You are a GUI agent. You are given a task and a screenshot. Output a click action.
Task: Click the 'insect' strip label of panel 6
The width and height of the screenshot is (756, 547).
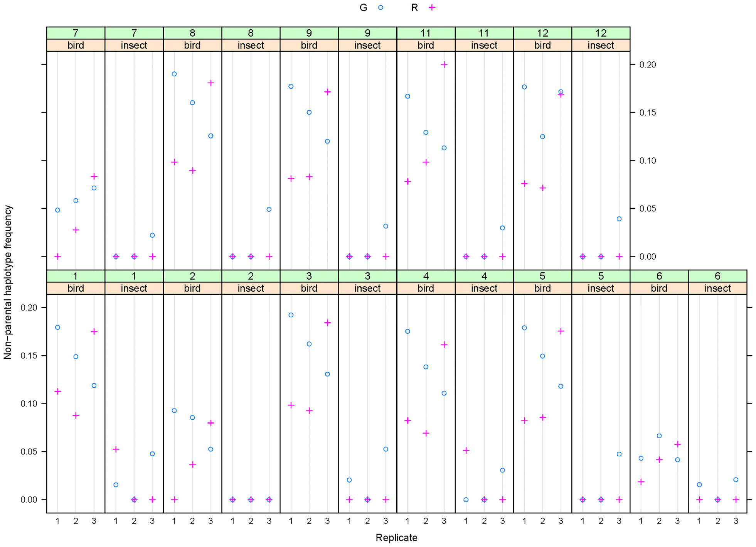pyautogui.click(x=718, y=288)
